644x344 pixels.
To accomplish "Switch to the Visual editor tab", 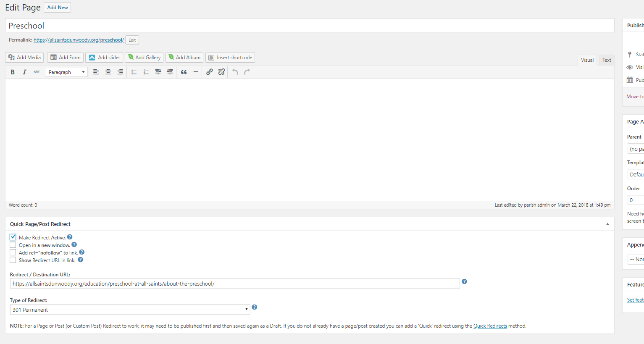I will (587, 60).
